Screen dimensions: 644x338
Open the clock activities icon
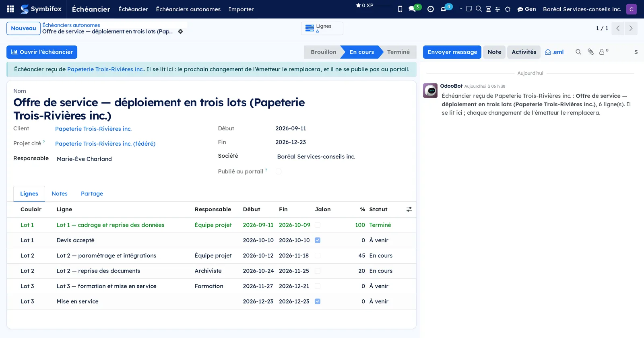[431, 9]
